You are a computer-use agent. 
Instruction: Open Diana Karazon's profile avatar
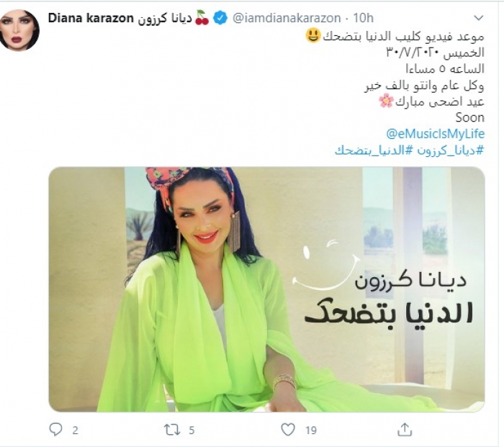pos(20,30)
